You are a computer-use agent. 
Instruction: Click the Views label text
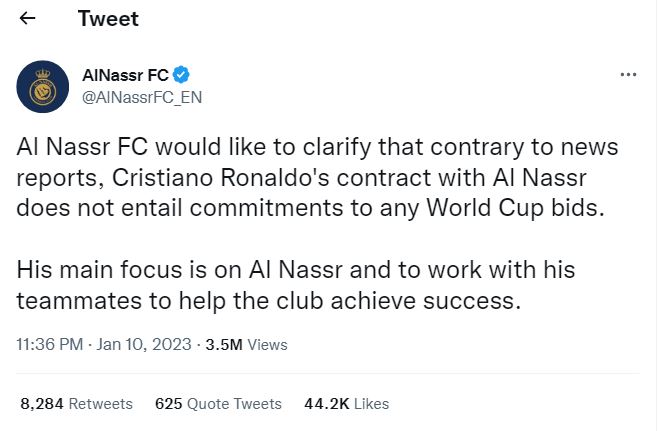tap(267, 344)
